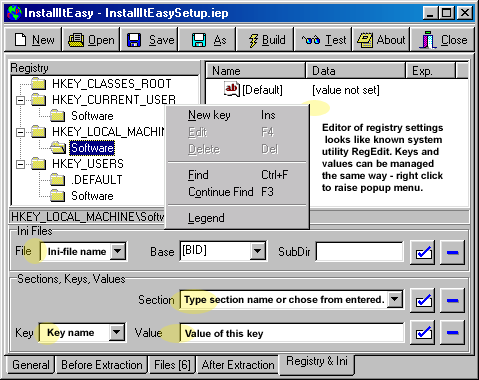Click the Exp. column header

click(x=430, y=71)
